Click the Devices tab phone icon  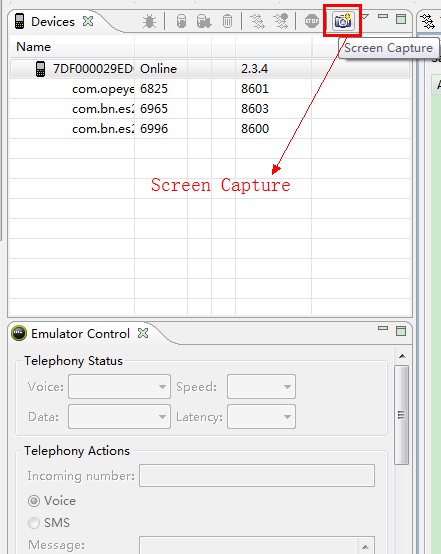pos(19,21)
